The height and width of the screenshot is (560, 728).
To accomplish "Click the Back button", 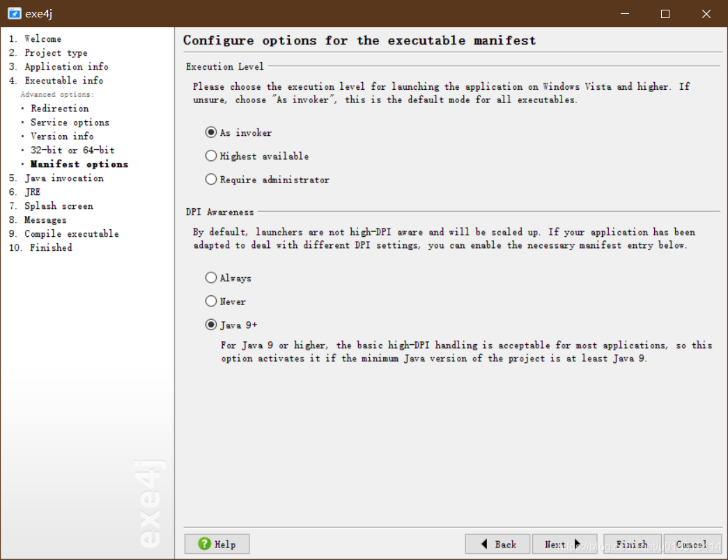I will tap(497, 544).
